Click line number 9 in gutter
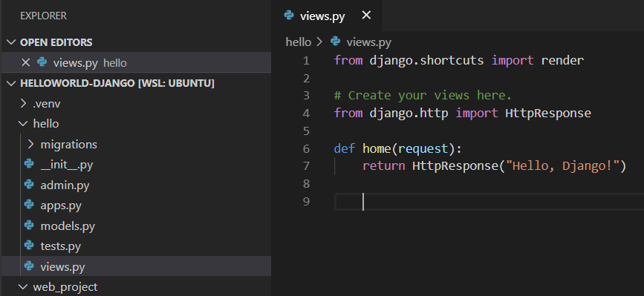 click(306, 201)
